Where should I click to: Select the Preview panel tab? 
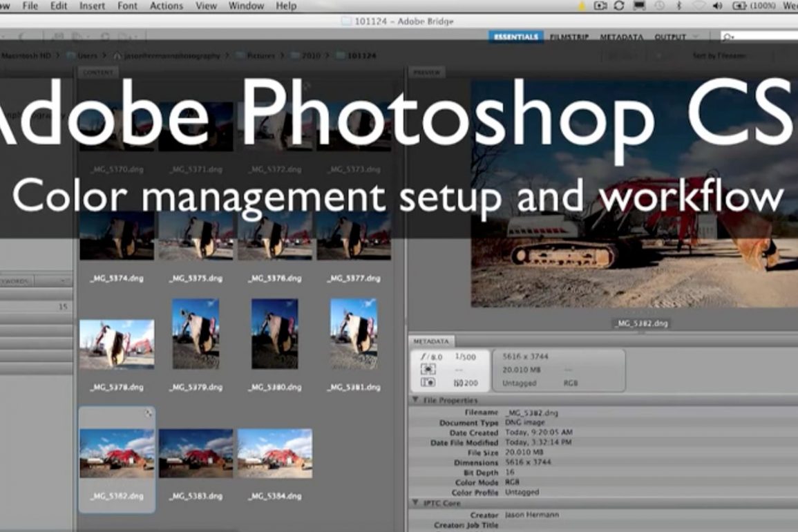coord(426,73)
